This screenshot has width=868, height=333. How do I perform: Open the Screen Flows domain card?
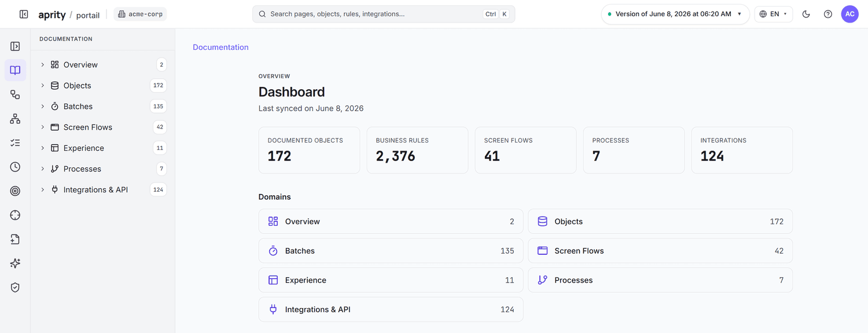tap(660, 251)
